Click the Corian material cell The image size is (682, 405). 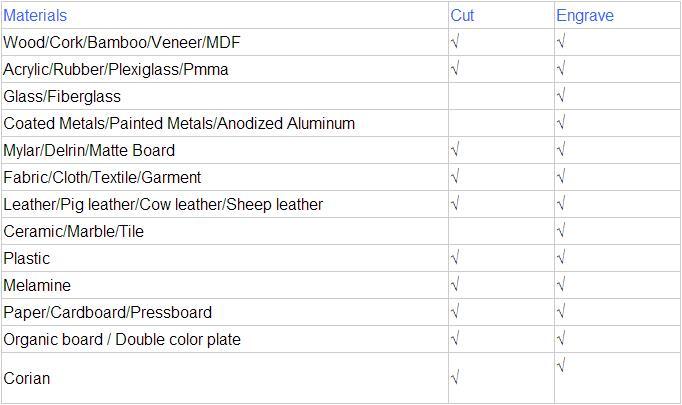tap(27, 378)
